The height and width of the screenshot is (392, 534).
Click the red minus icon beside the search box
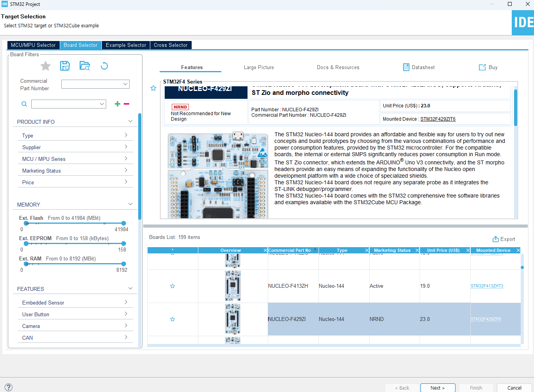point(126,104)
